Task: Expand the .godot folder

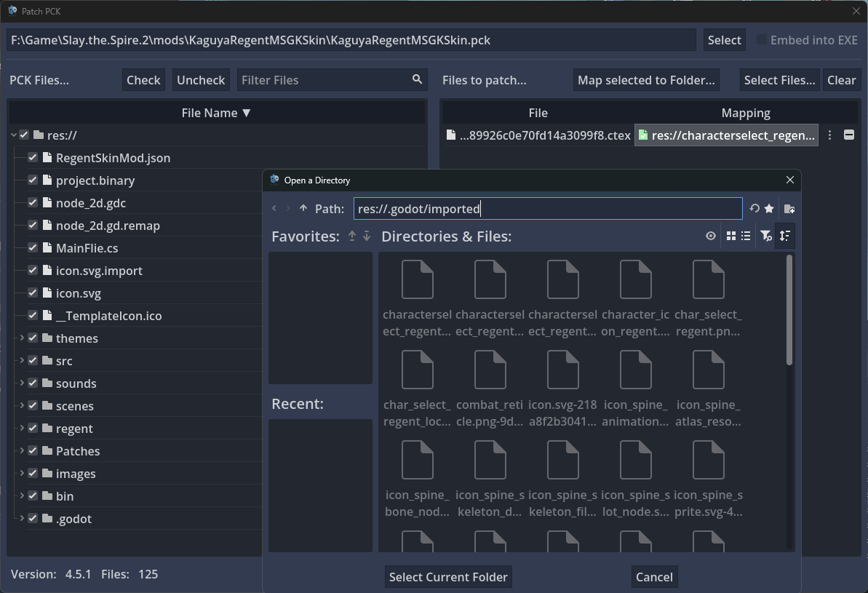Action: (22, 519)
